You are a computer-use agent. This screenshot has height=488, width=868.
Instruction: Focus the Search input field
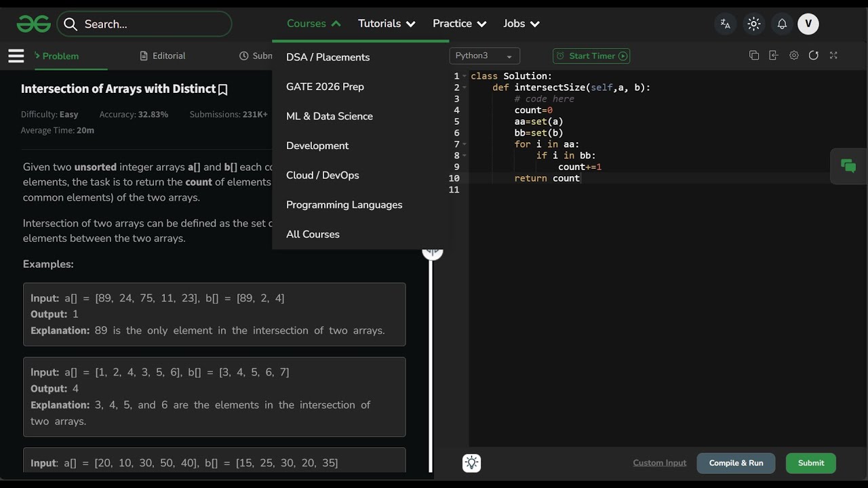click(144, 24)
